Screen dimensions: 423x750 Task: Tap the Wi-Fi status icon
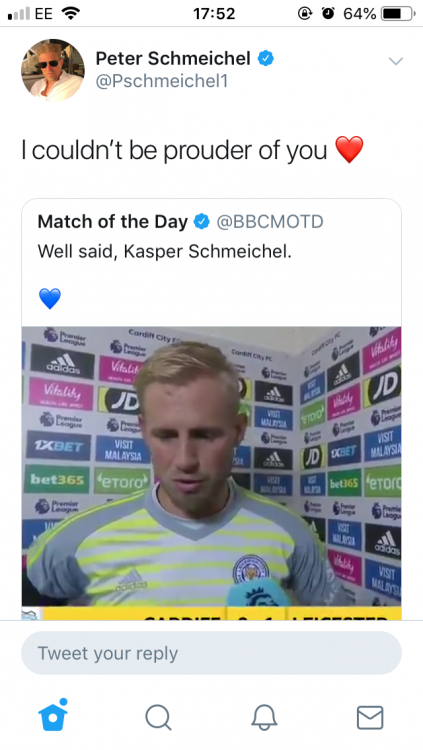click(x=70, y=13)
